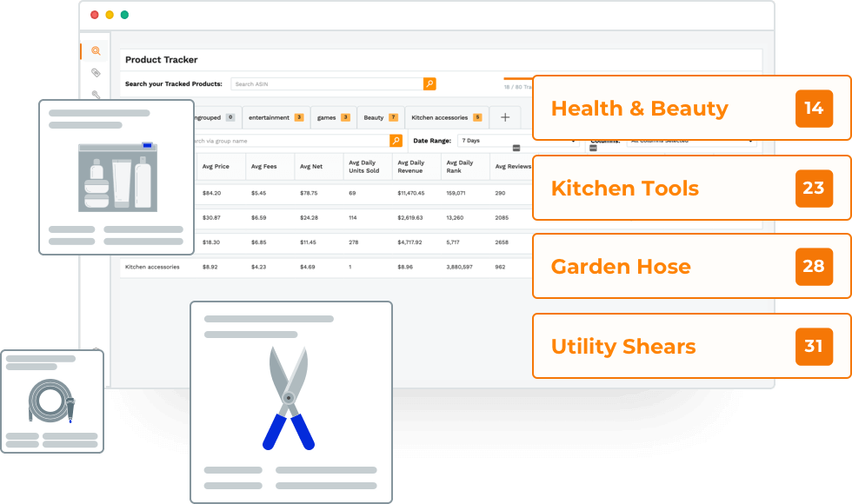
Task: Open the garden hose product thumbnail
Action: pos(51,401)
